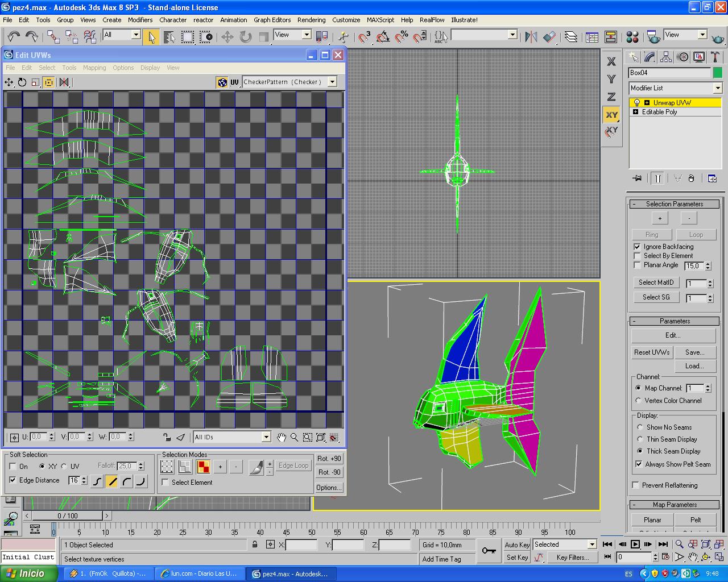Open selection filter dropdown showing All
Screen dimensions: 728x582
pyautogui.click(x=122, y=35)
